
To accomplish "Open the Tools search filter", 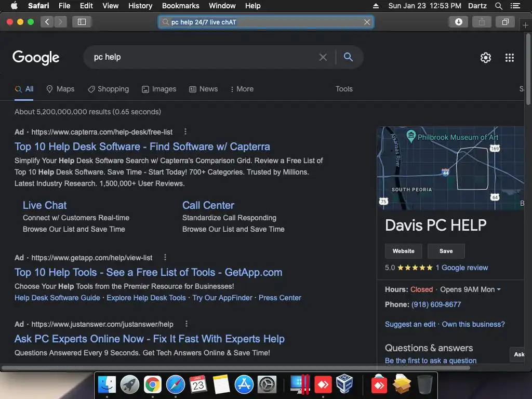I will (344, 89).
